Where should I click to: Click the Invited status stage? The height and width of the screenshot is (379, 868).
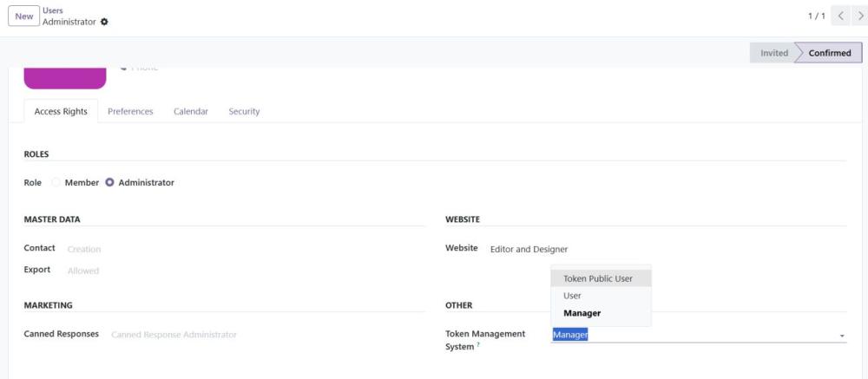pyautogui.click(x=773, y=53)
